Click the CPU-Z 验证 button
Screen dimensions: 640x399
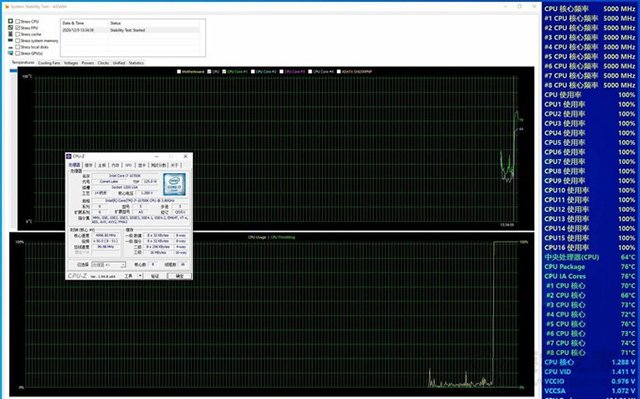point(155,276)
